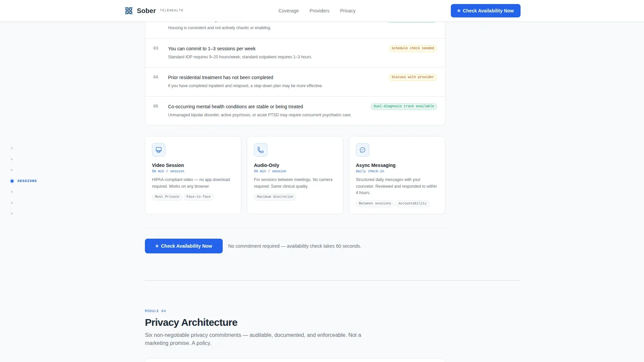Select row 05 about co-occurring mental health conditions

295,111
